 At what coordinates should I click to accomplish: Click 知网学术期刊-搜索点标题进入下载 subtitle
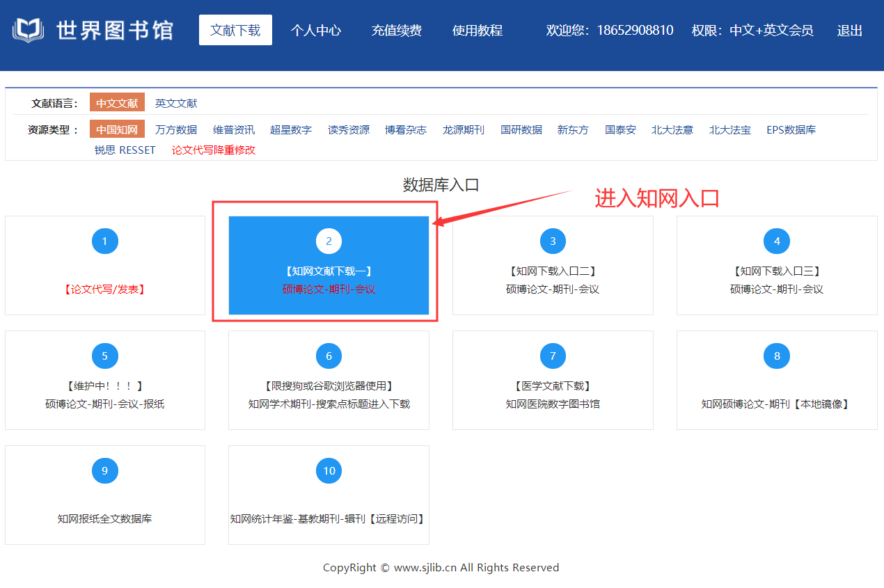pyautogui.click(x=329, y=404)
